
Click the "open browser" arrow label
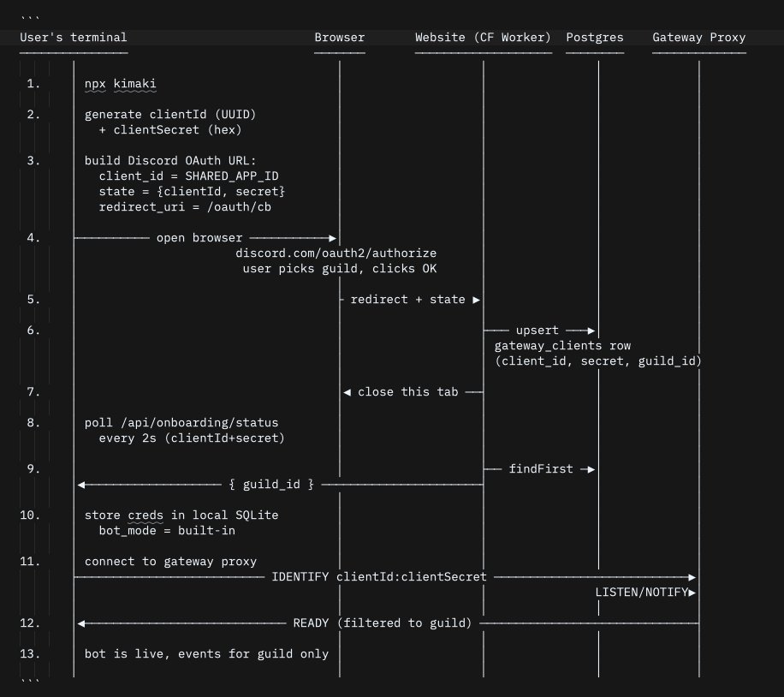(199, 238)
